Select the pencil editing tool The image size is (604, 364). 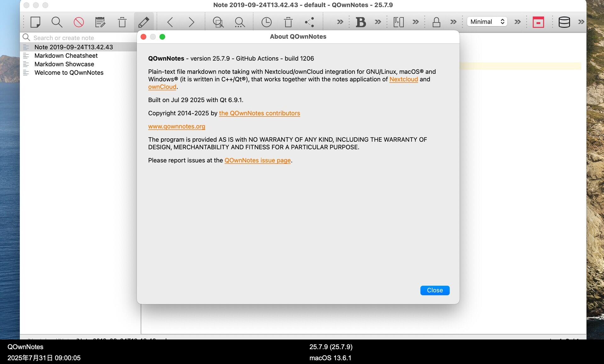(144, 22)
